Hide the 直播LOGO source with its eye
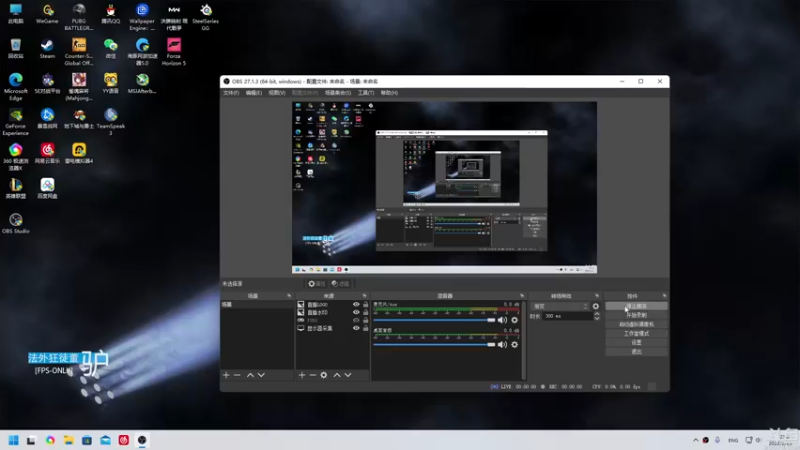 tap(356, 304)
